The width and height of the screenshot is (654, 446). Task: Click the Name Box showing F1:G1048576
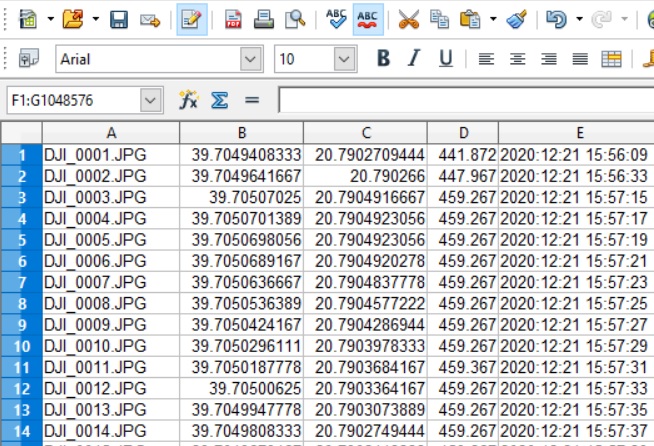(73, 100)
